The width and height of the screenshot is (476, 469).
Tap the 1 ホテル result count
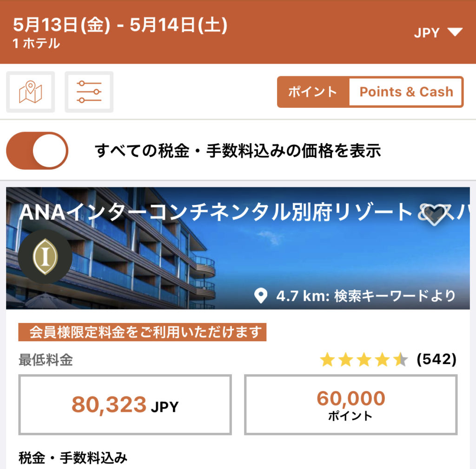[x=36, y=44]
